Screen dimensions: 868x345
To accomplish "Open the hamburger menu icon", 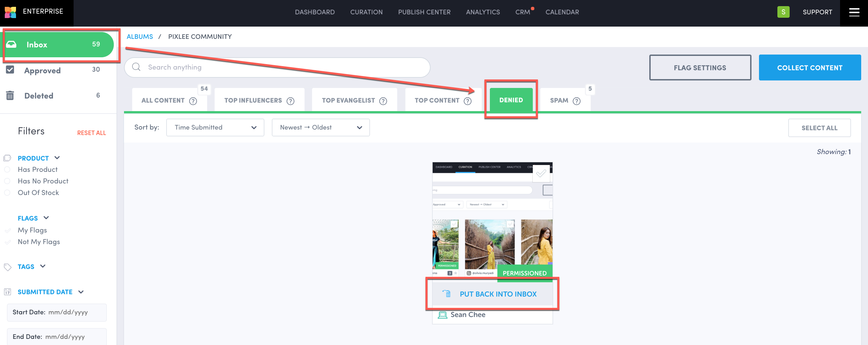I will click(x=854, y=12).
